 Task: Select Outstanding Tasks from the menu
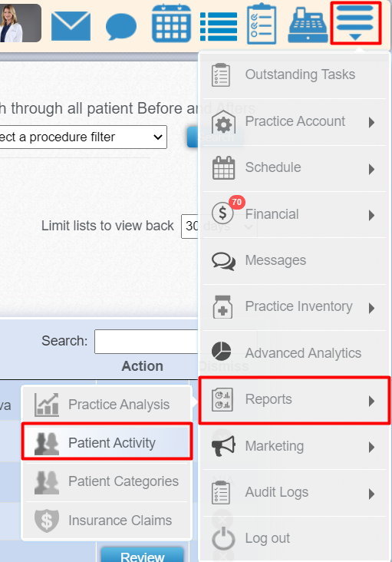coord(295,75)
